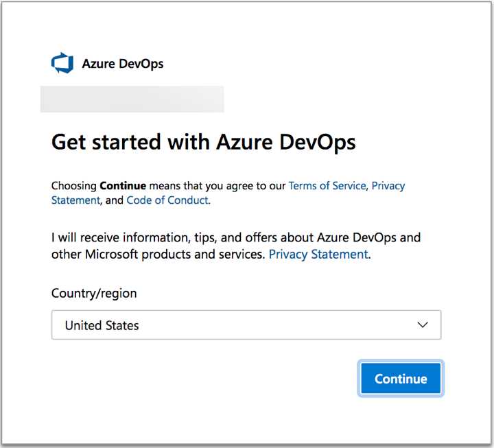
Task: Click the 'Get started with Azure DevOps' heading
Action: point(204,142)
